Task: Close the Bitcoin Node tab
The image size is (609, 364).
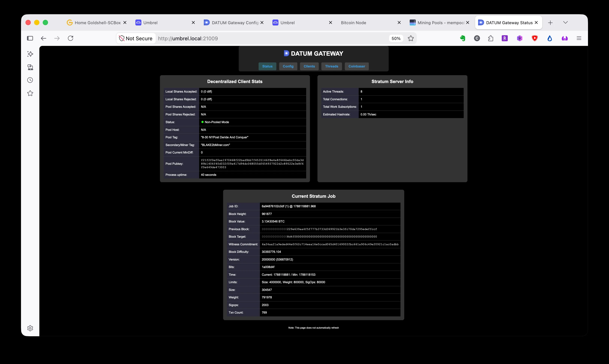Action: coord(399,22)
